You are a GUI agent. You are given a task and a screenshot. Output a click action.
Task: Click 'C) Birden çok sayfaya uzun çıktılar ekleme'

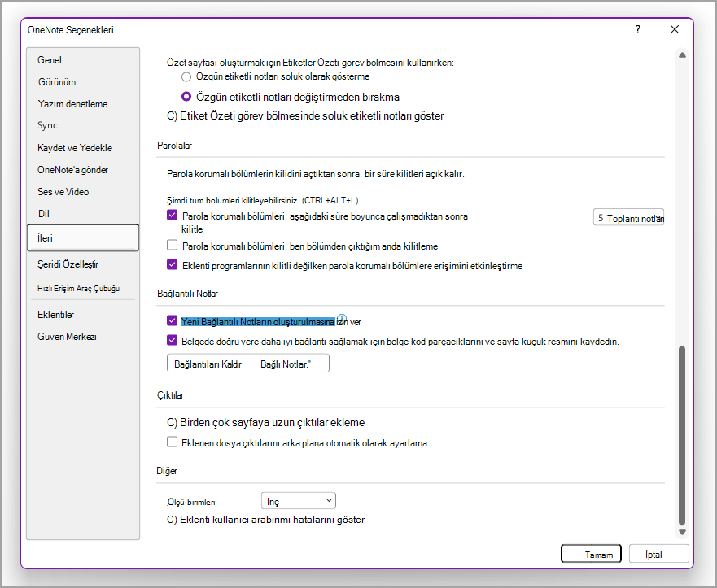265,423
